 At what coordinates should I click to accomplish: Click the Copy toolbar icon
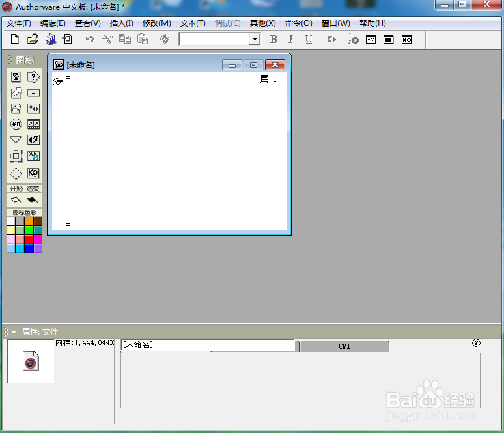click(x=125, y=39)
